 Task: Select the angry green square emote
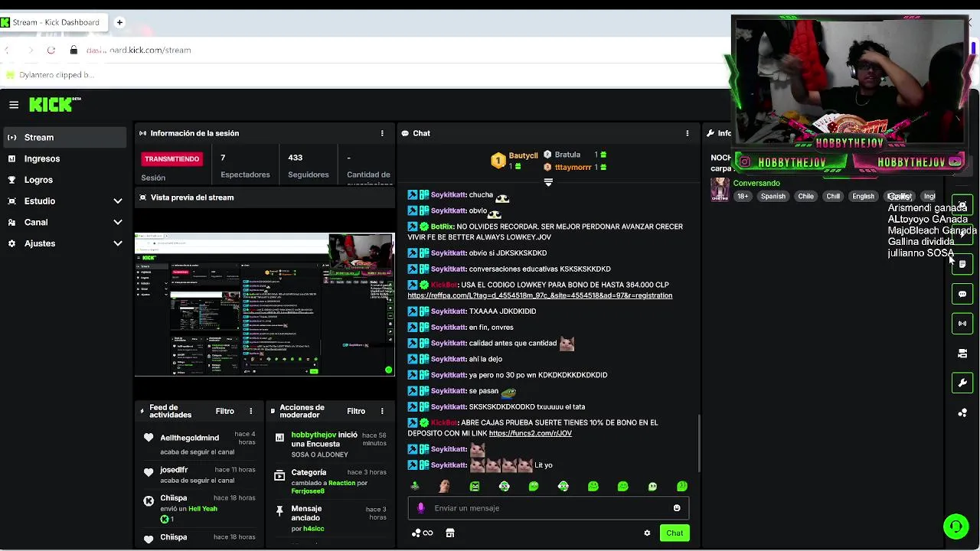(x=474, y=486)
